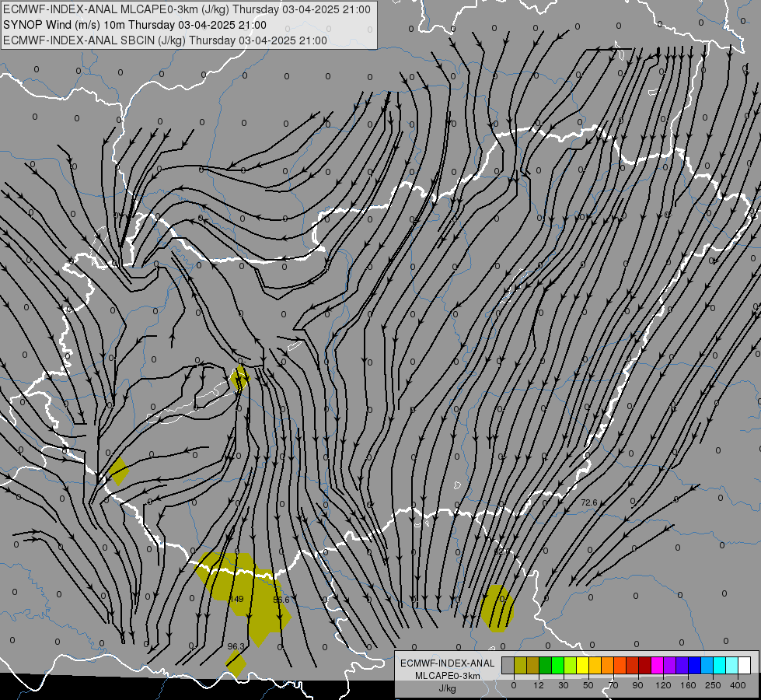Click the lime yellow-green legend swatch
This screenshot has width=761, height=700.
tap(571, 665)
